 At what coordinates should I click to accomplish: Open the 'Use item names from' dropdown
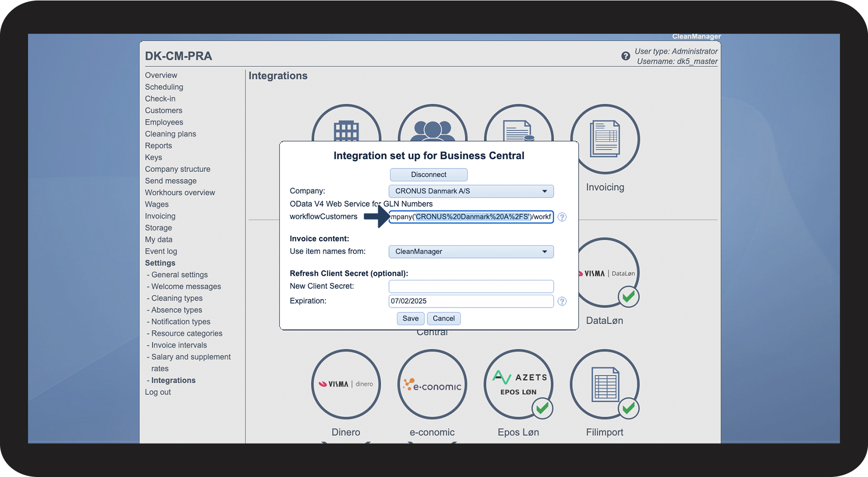471,252
